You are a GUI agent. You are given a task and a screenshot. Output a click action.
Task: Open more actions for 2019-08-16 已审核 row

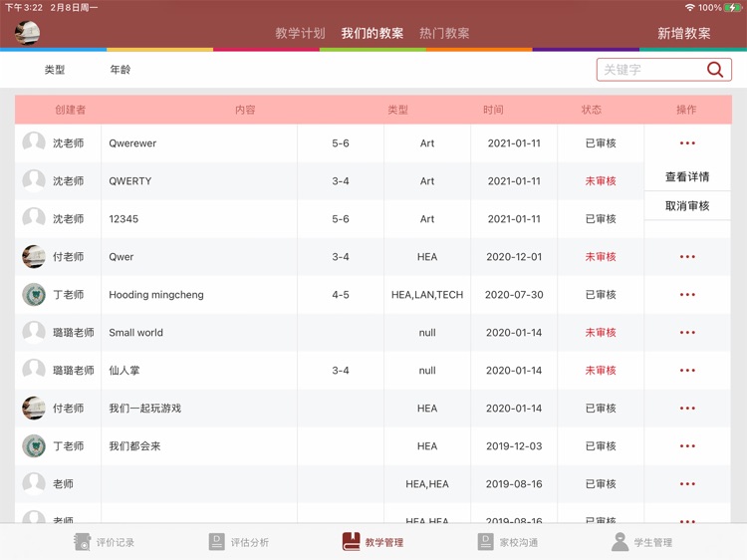click(687, 483)
